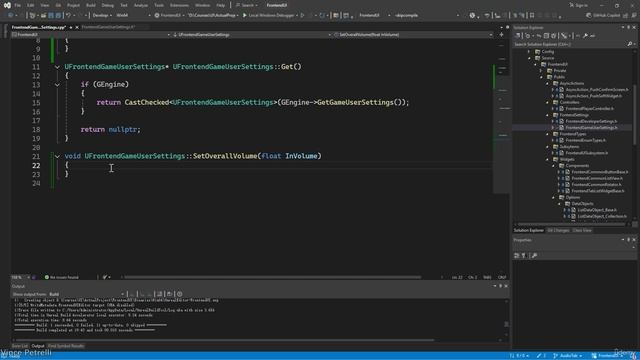The height and width of the screenshot is (360, 640).
Task: Click the Save toolbar icon
Action: pos(51,15)
